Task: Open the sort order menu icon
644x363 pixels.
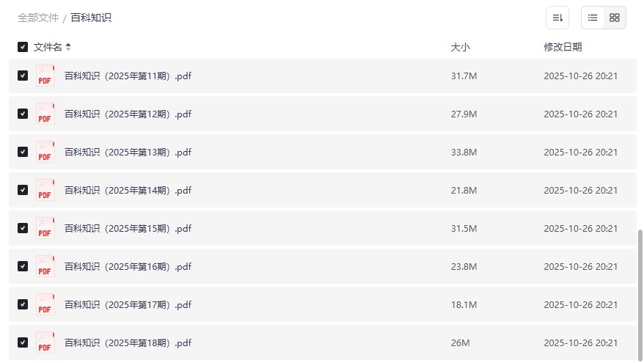Action: tap(557, 18)
